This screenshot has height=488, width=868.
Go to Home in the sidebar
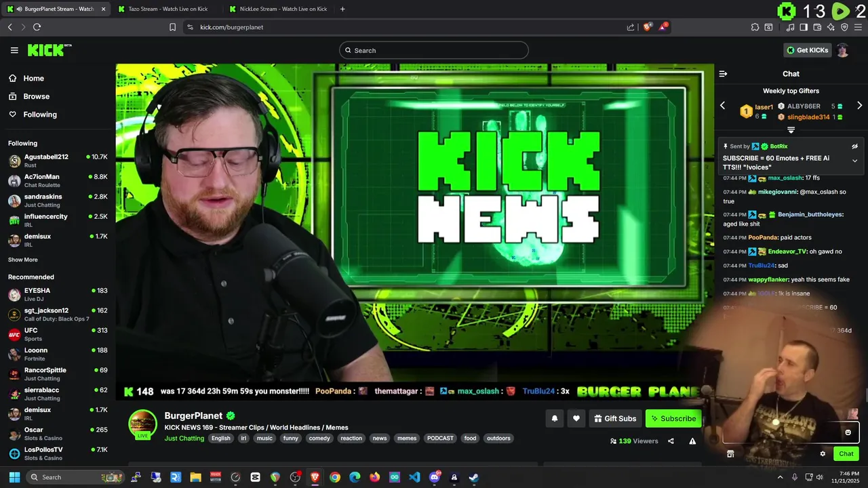click(x=26, y=79)
